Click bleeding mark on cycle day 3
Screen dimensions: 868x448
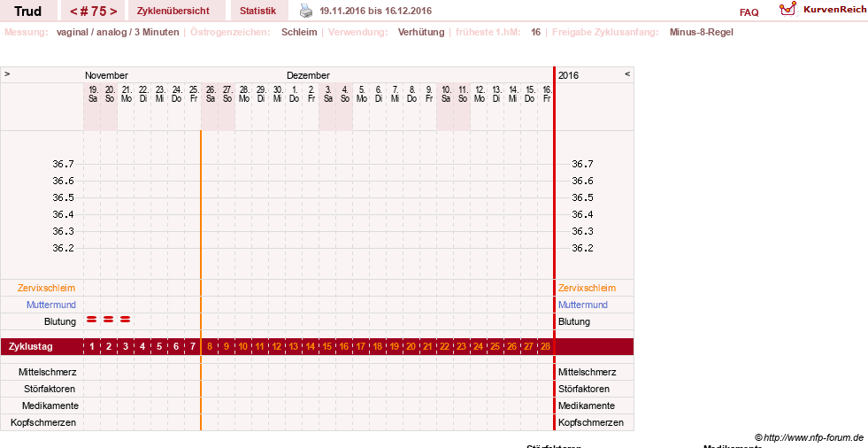[x=126, y=320]
